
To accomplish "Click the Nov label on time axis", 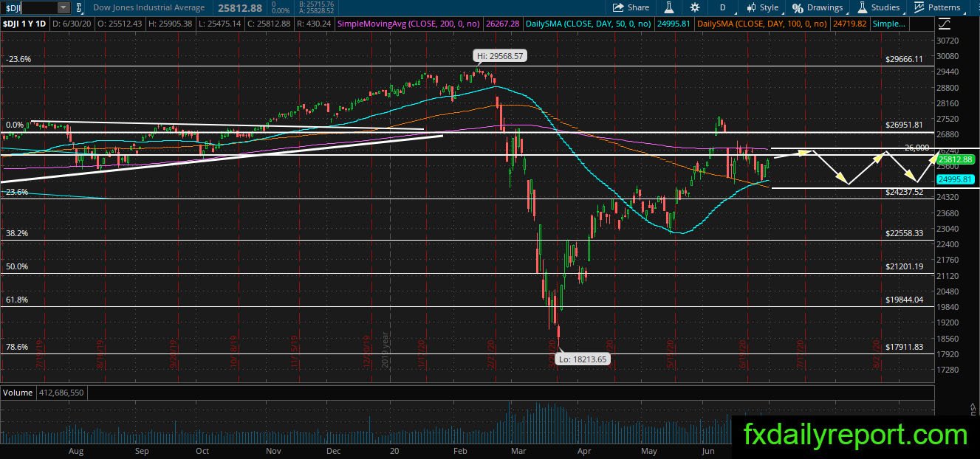I will tap(273, 451).
